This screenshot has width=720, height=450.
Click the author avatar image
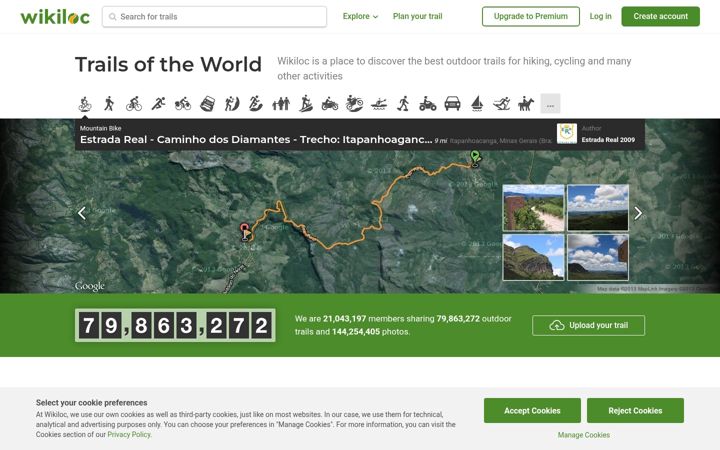pos(567,134)
